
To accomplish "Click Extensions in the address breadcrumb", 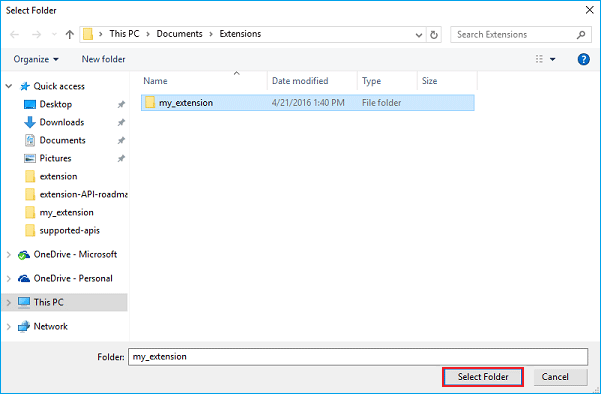I will [x=240, y=34].
